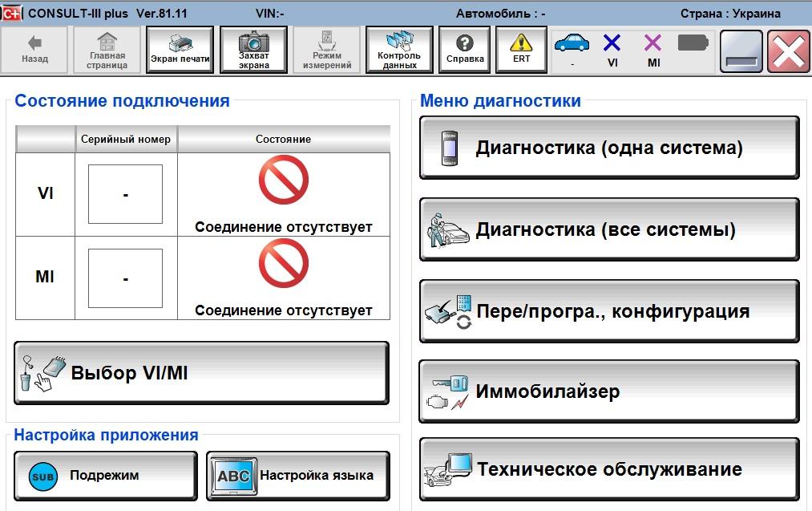Click the Состояние column header
The width and height of the screenshot is (812, 511).
(x=283, y=139)
